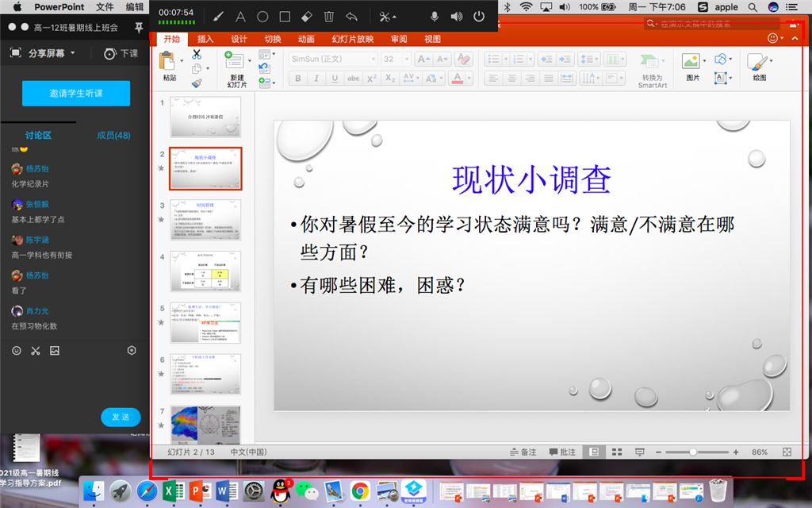Open the 成员(48) members tab
Screen dimensions: 812x508
113,136
